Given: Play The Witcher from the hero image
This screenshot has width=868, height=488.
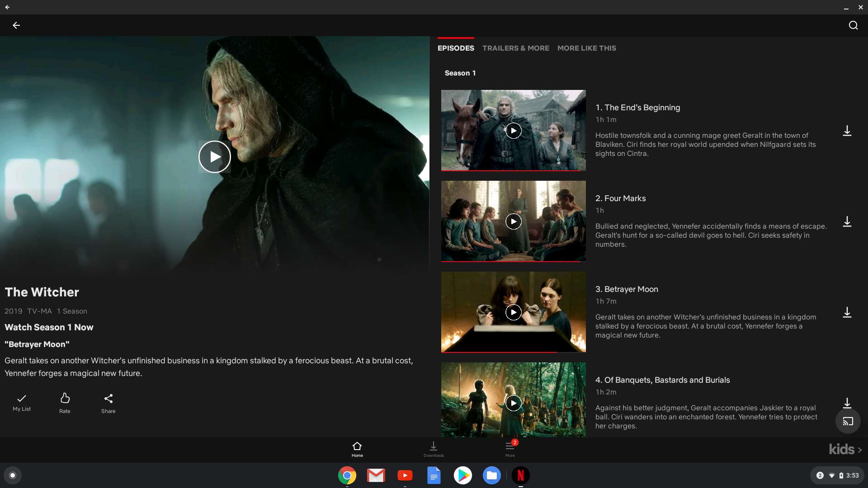Looking at the screenshot, I should pos(215,157).
